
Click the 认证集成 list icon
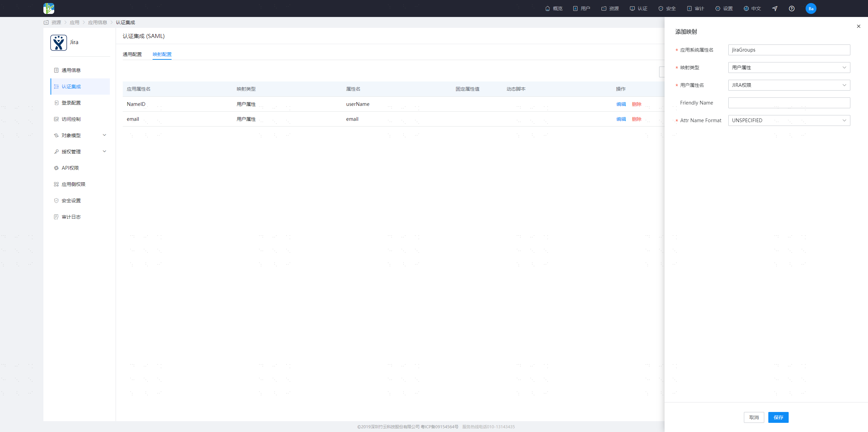pos(56,87)
